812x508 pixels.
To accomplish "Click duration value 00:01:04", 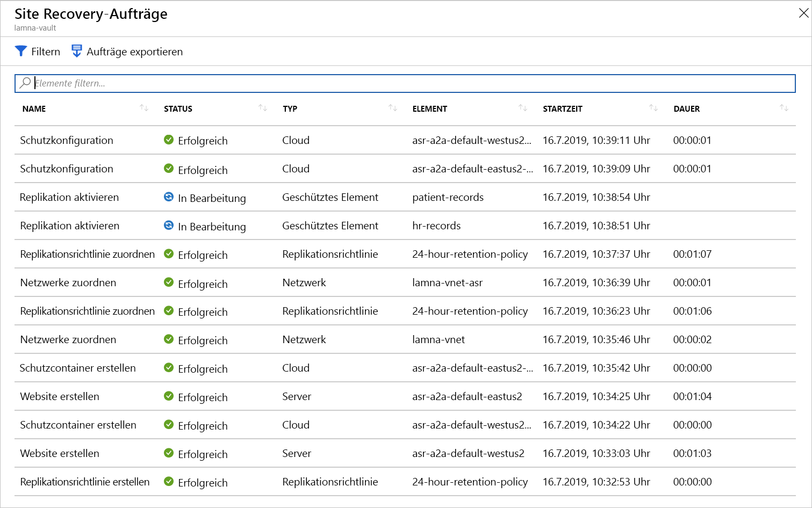I will pos(692,396).
